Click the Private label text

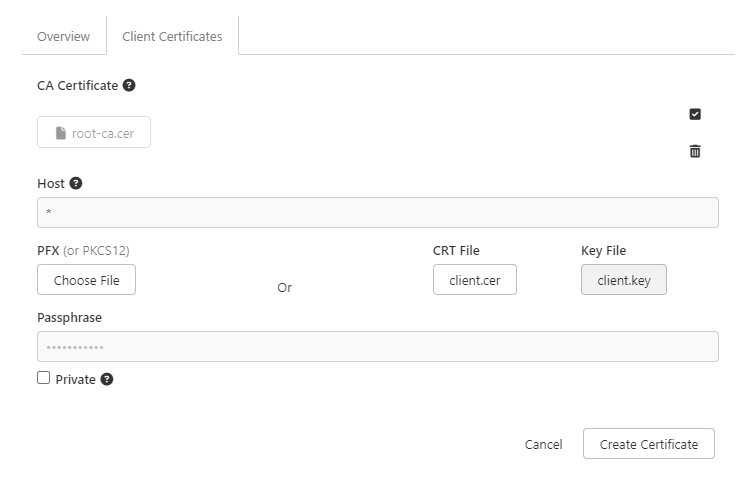pyautogui.click(x=75, y=380)
